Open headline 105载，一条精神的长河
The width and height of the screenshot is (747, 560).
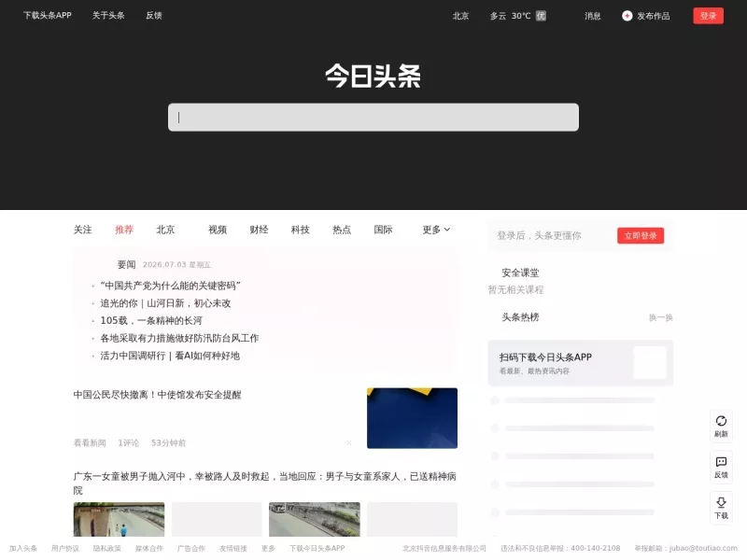(x=151, y=320)
